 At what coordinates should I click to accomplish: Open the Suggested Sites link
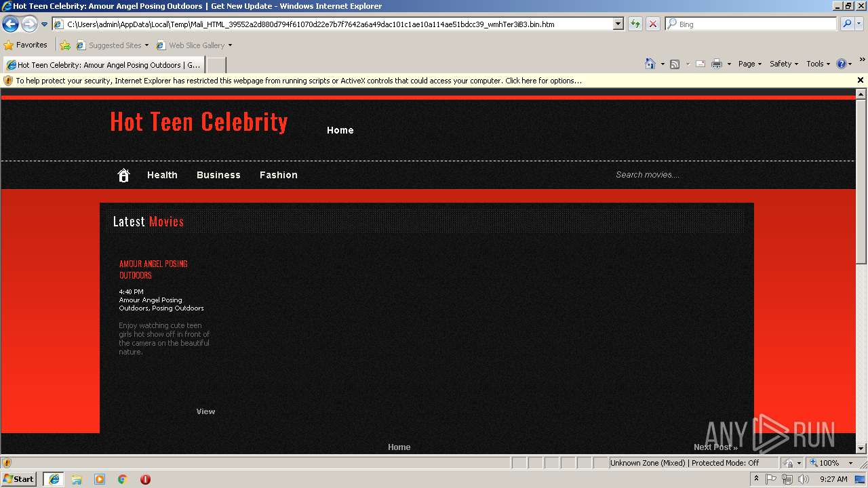112,45
